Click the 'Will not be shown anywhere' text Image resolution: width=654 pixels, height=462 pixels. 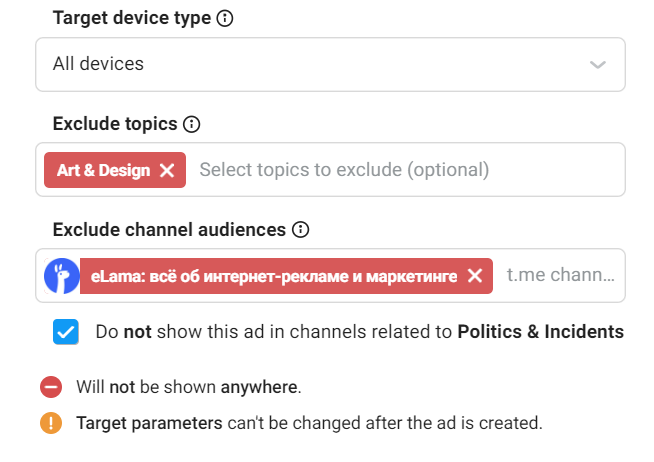point(189,387)
